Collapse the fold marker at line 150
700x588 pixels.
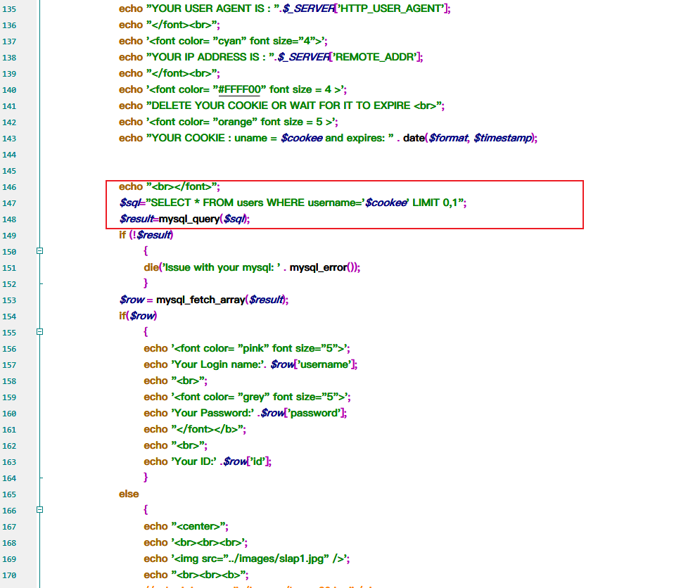(x=39, y=251)
